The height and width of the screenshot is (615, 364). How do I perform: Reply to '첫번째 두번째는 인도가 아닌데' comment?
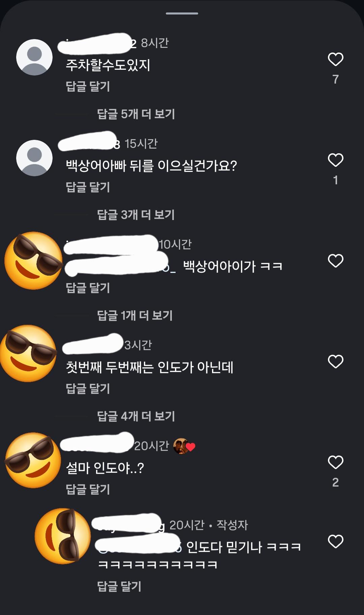88,389
